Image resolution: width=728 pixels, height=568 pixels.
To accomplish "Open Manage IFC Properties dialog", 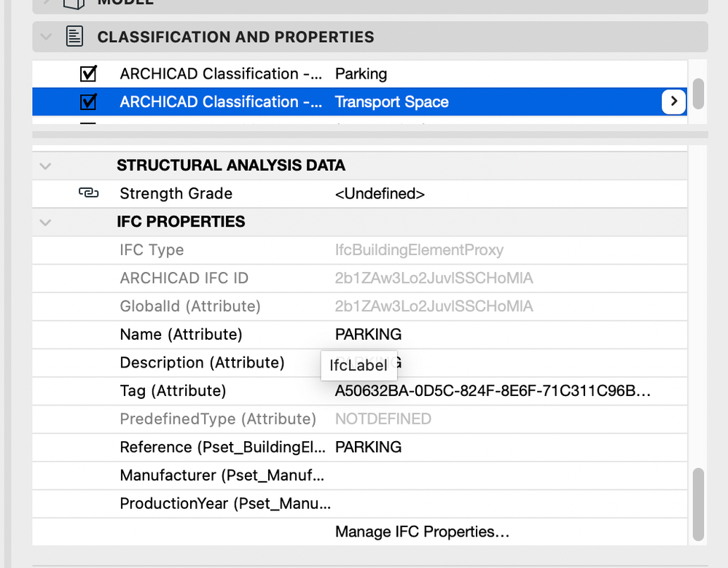I will (422, 532).
